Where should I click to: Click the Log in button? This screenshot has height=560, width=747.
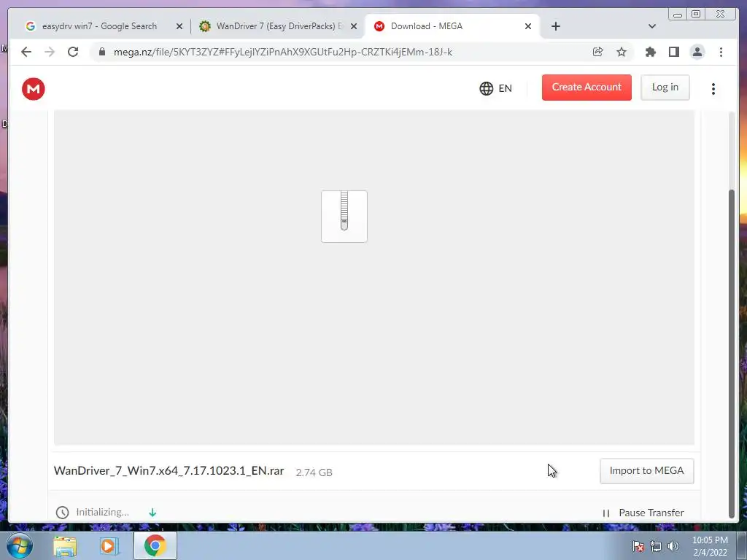(665, 87)
